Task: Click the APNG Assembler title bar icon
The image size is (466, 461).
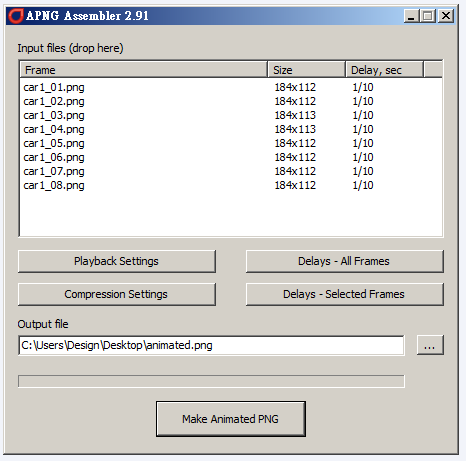Action: (16, 16)
